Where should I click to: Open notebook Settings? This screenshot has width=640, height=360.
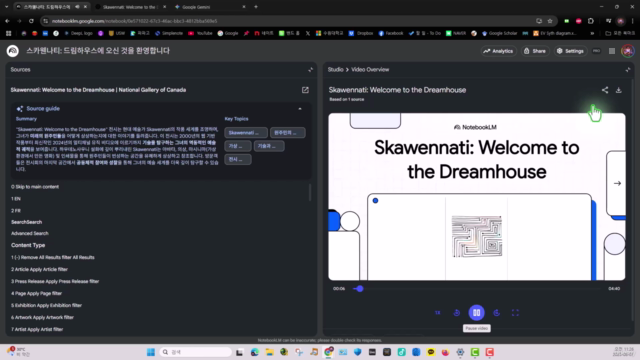(570, 51)
